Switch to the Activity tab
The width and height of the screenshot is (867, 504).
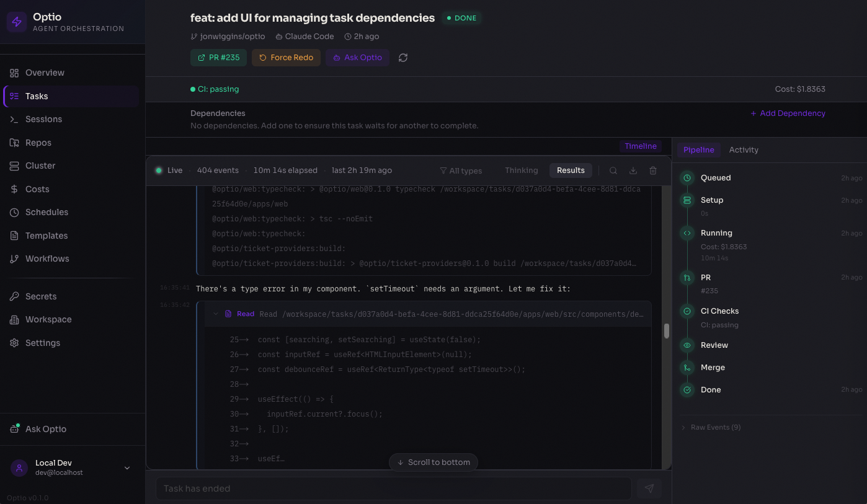click(x=744, y=149)
